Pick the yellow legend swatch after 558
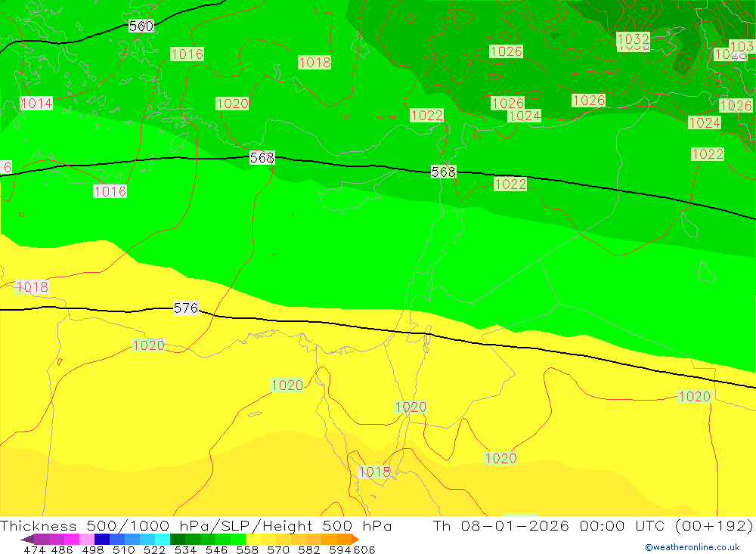The height and width of the screenshot is (554, 756). [x=253, y=539]
